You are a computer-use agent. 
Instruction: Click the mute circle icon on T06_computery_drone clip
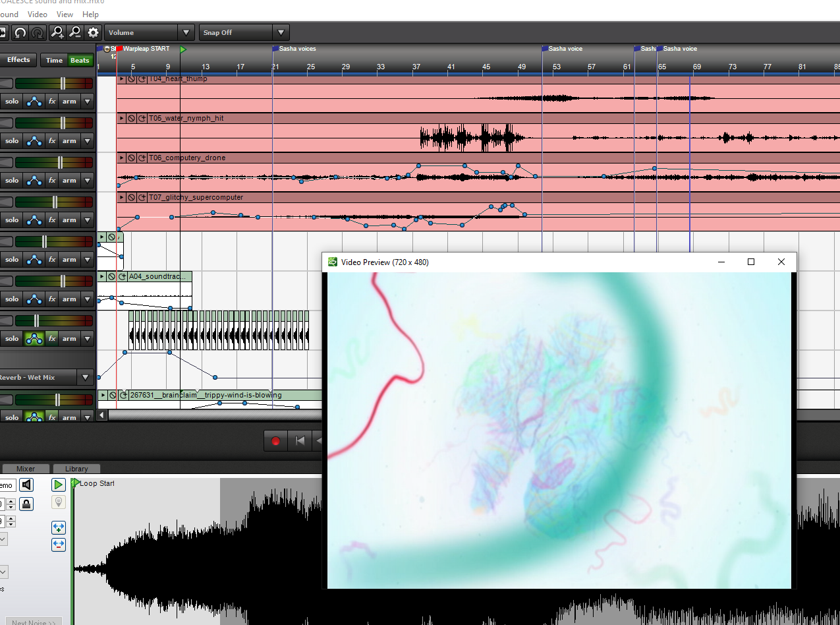131,158
